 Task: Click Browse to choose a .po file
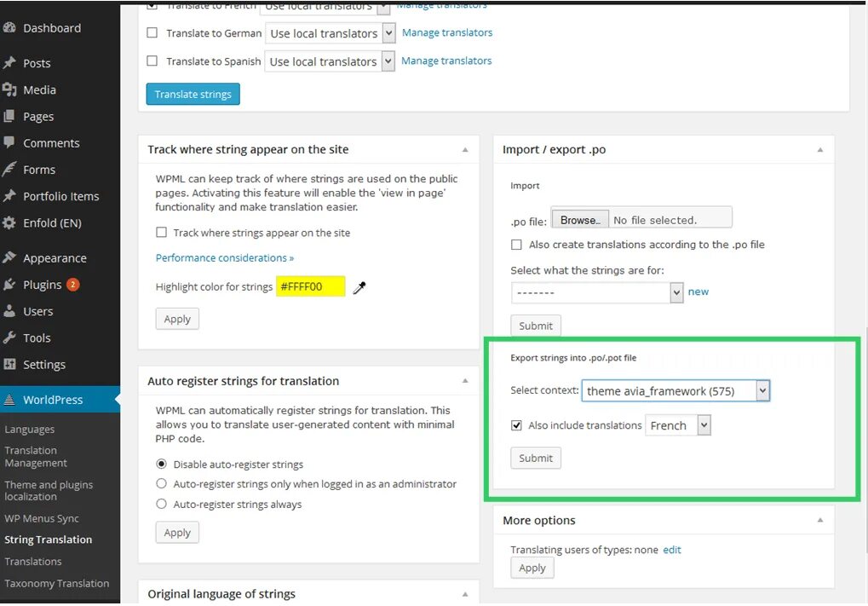point(580,220)
